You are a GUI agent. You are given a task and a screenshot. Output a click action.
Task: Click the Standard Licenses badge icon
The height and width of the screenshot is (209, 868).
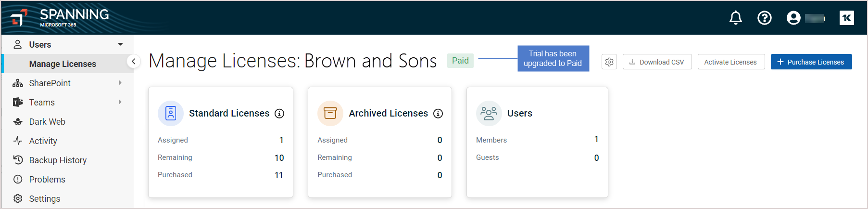(x=171, y=113)
